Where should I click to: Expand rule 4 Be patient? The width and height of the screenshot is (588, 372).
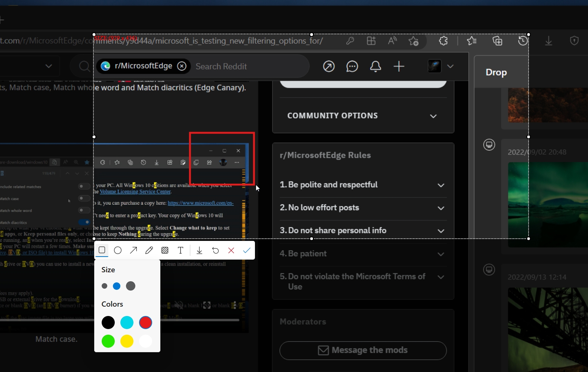click(363, 254)
